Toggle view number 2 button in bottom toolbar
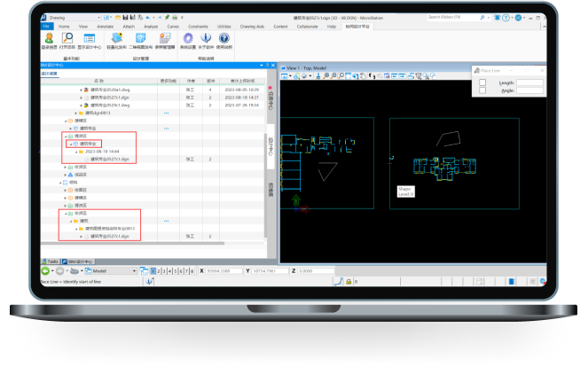The width and height of the screenshot is (588, 367). tap(159, 271)
